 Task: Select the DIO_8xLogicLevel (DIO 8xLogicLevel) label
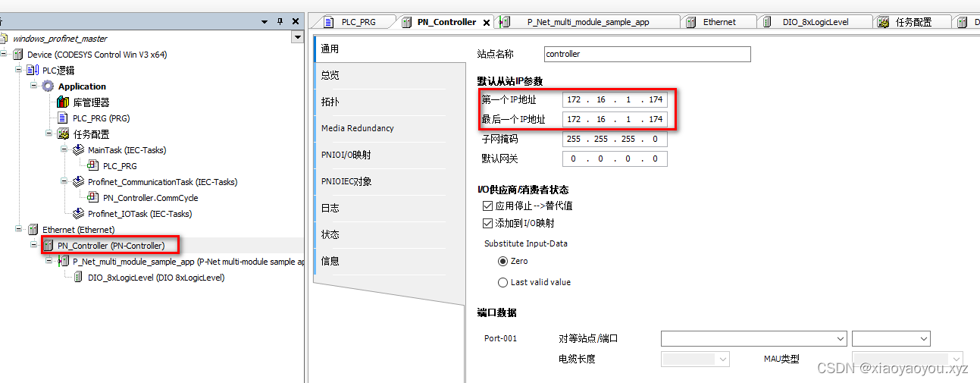click(x=156, y=278)
